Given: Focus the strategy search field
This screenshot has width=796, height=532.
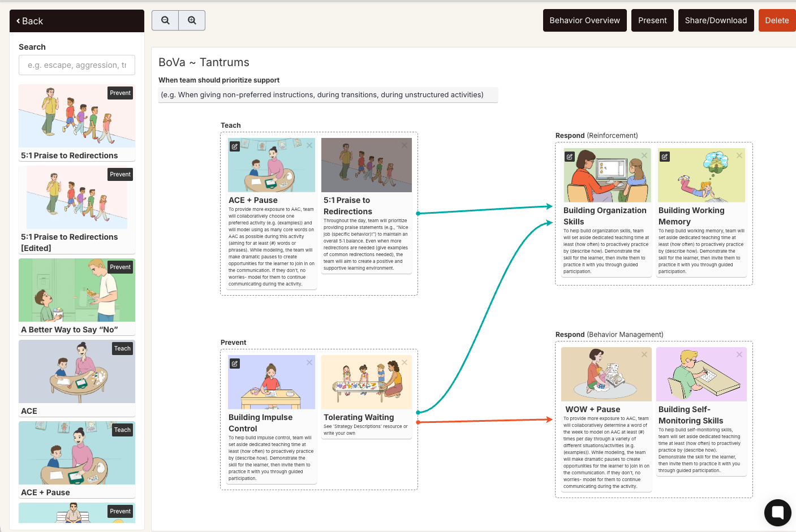Looking at the screenshot, I should (77, 65).
